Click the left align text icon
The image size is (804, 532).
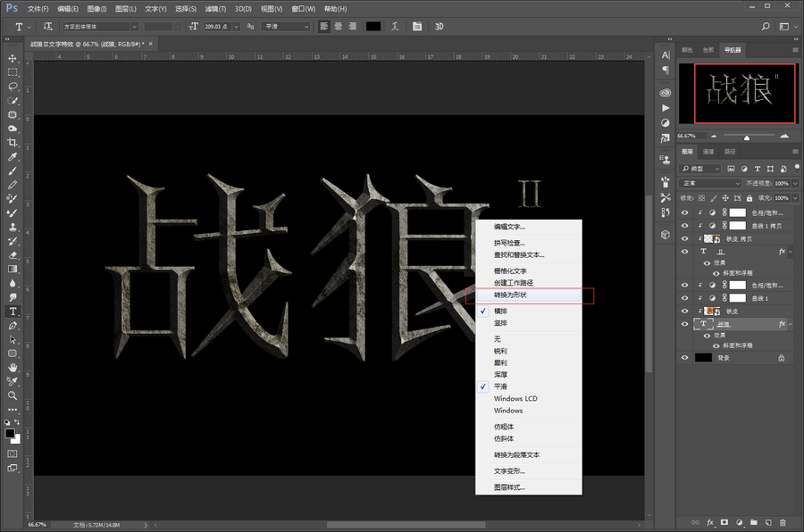pyautogui.click(x=323, y=27)
